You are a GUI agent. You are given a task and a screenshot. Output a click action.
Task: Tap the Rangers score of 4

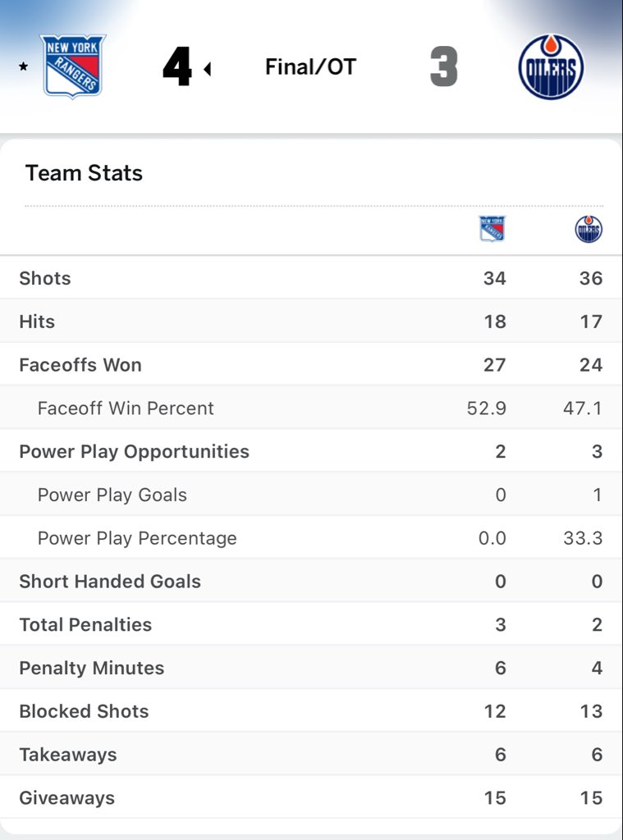click(x=176, y=67)
